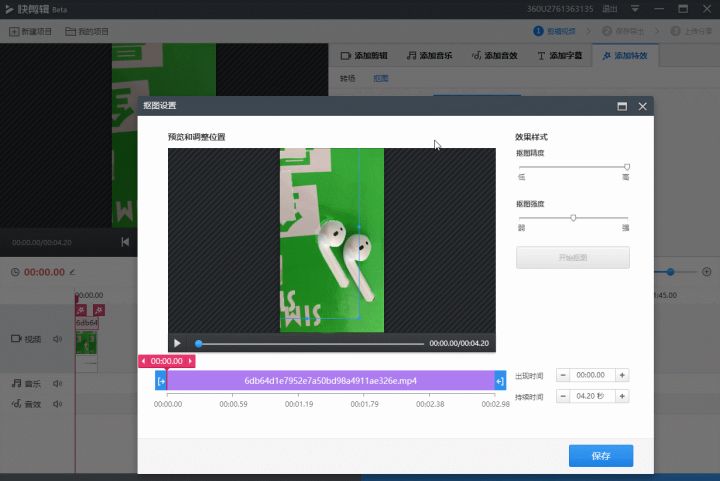Increase the 持续时间 value with the plus button

pos(622,396)
